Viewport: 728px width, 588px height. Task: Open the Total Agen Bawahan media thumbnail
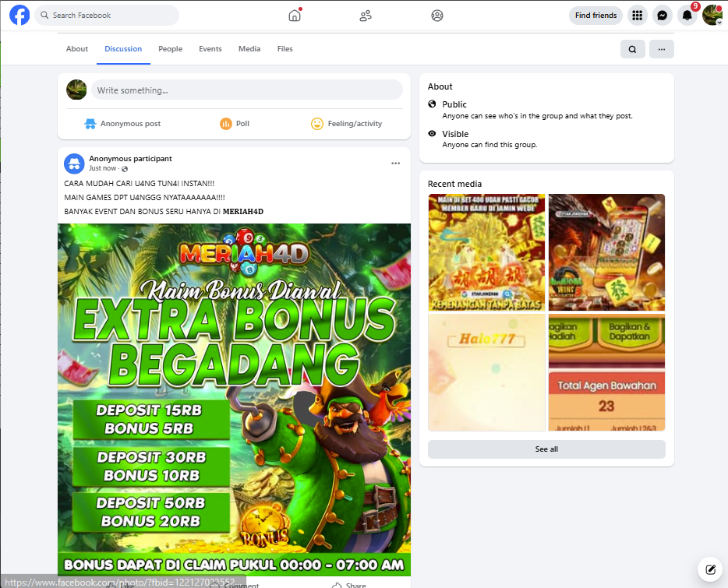tap(607, 372)
